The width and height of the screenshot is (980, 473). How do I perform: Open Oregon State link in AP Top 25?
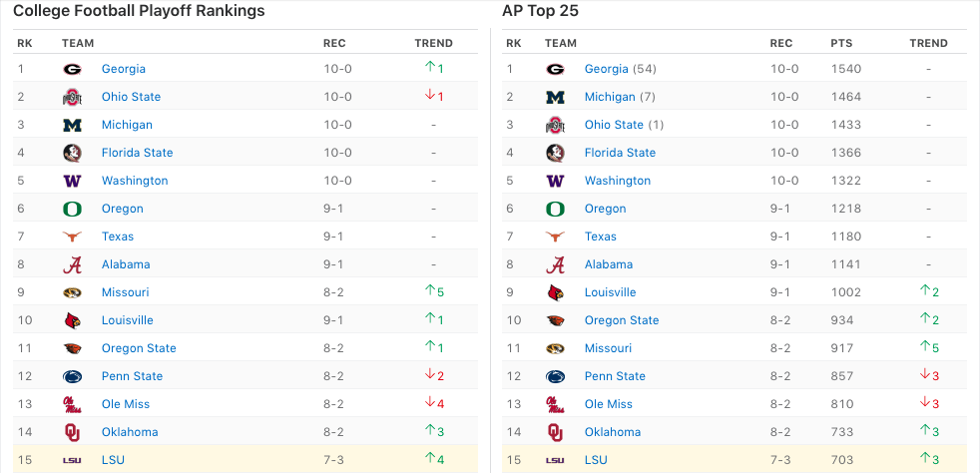pos(622,320)
